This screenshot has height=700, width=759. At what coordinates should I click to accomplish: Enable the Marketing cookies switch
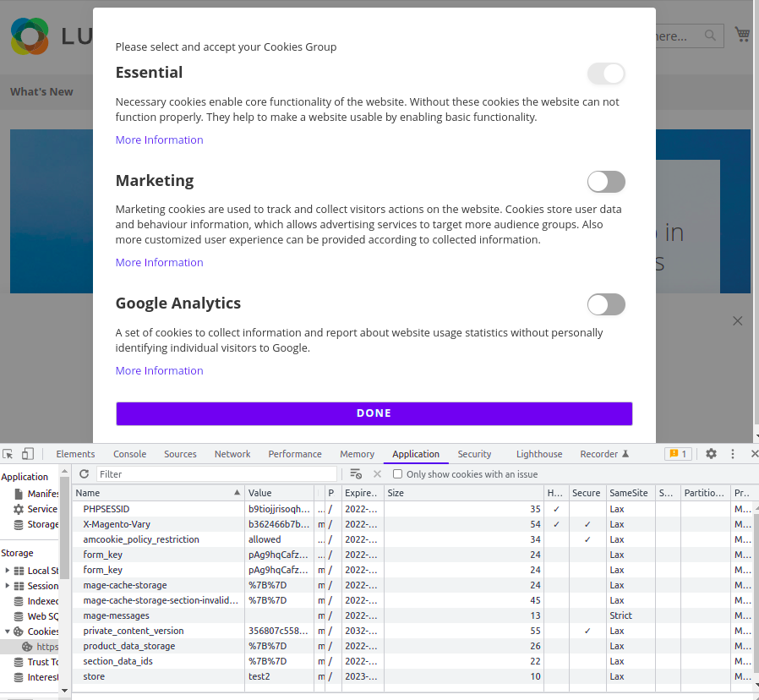(x=606, y=182)
